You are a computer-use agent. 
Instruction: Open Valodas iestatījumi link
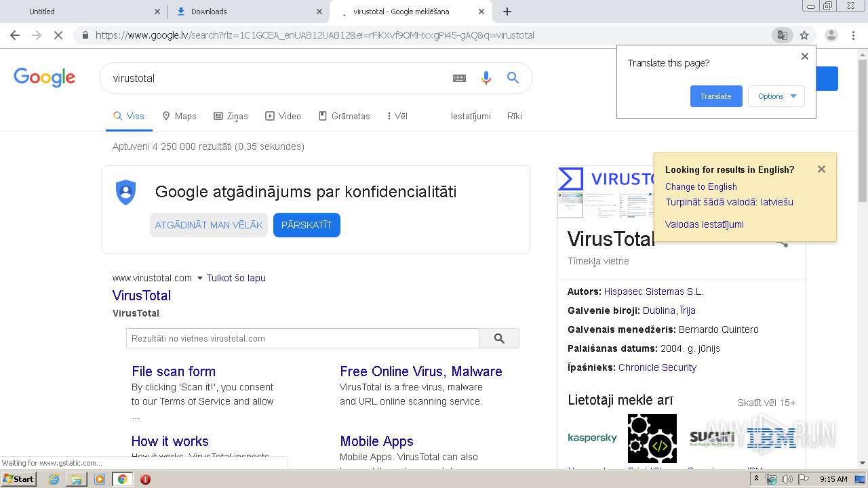(x=705, y=224)
